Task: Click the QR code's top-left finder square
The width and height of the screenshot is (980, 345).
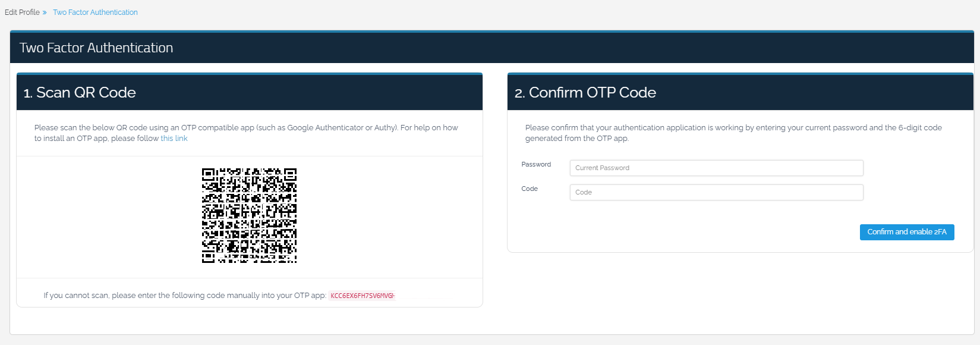Action: tap(208, 174)
